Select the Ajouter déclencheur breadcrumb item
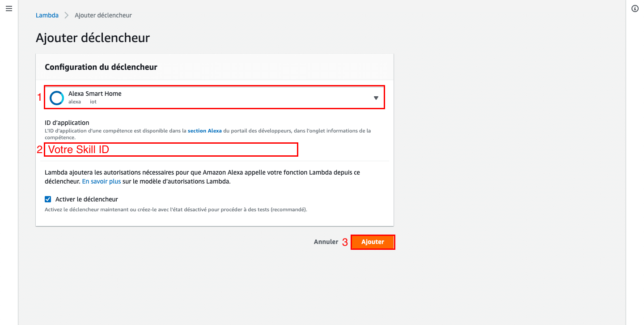This screenshot has width=644, height=325. coord(103,15)
